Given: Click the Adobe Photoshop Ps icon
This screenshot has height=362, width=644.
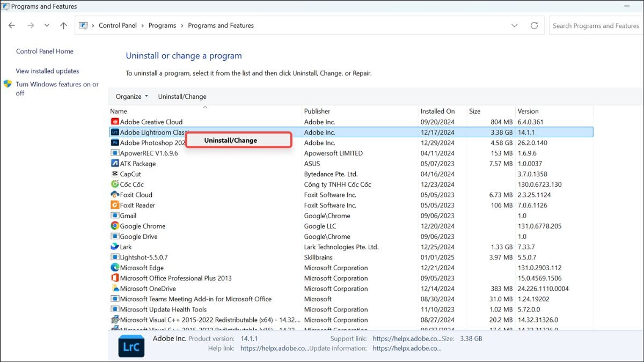Looking at the screenshot, I should pos(115,143).
